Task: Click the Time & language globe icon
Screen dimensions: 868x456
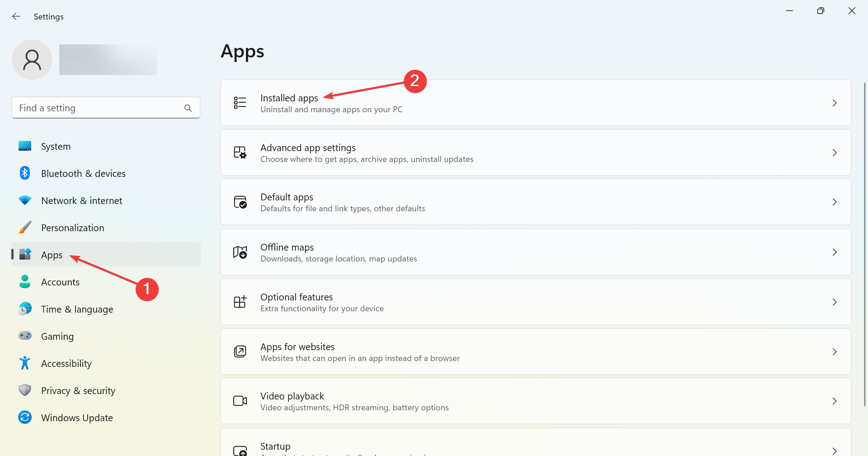Action: click(x=25, y=309)
